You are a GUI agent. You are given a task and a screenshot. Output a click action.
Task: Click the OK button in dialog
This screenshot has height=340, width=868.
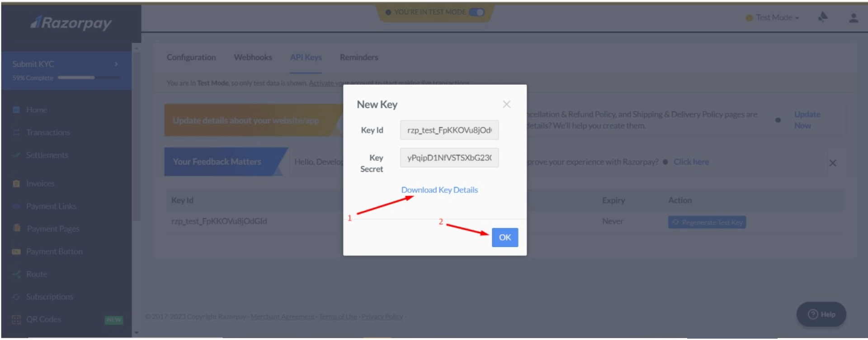(x=505, y=238)
